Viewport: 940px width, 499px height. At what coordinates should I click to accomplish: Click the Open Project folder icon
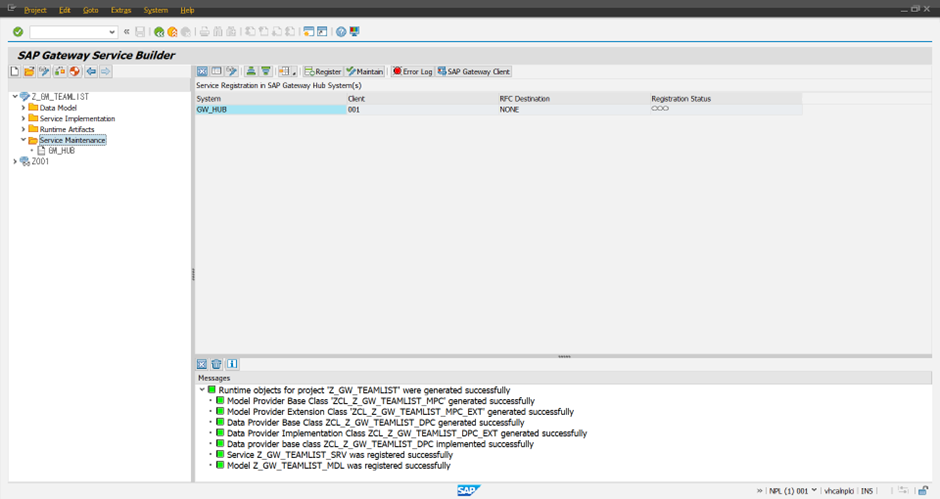coord(29,71)
